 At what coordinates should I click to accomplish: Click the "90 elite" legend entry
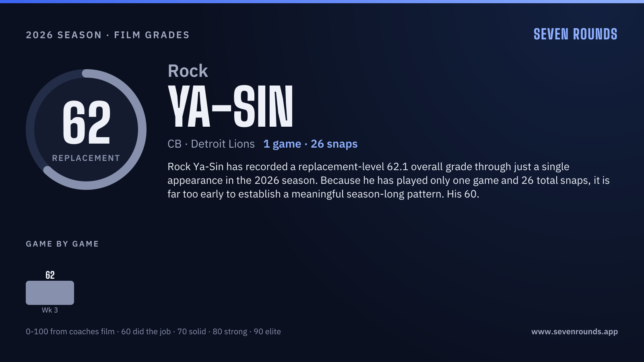pyautogui.click(x=267, y=331)
